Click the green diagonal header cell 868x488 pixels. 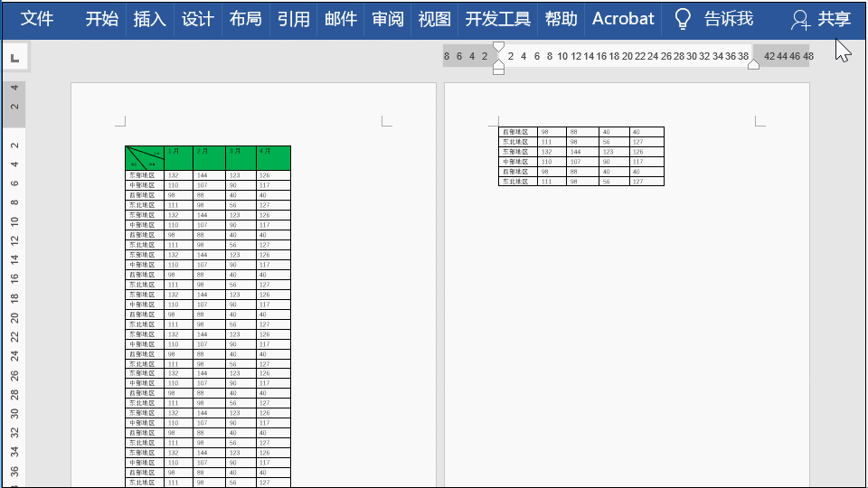click(x=145, y=158)
